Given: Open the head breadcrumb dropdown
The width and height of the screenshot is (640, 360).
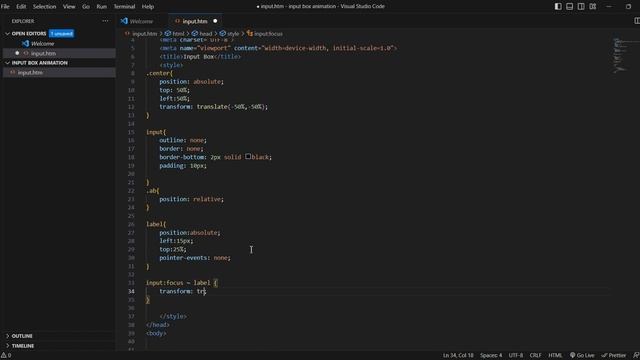Looking at the screenshot, I should (202, 33).
